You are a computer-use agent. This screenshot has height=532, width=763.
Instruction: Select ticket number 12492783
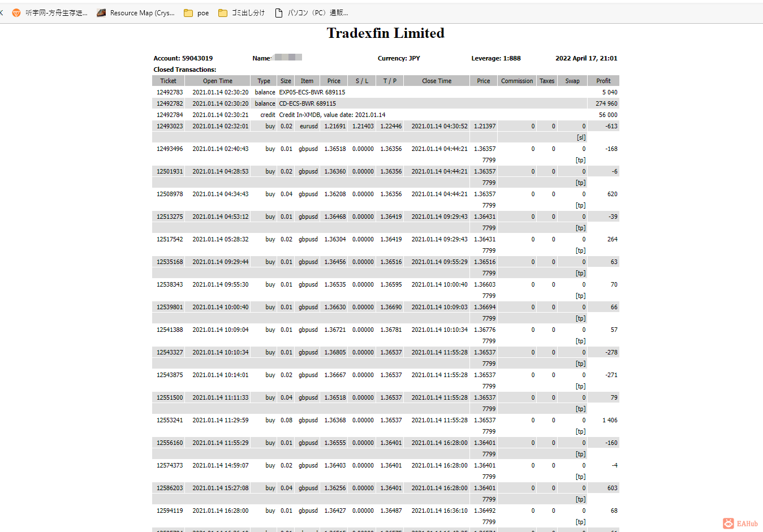tap(170, 92)
